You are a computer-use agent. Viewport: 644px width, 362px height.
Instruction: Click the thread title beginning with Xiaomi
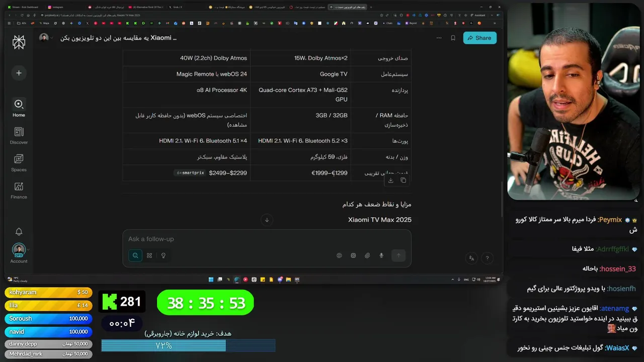119,38
